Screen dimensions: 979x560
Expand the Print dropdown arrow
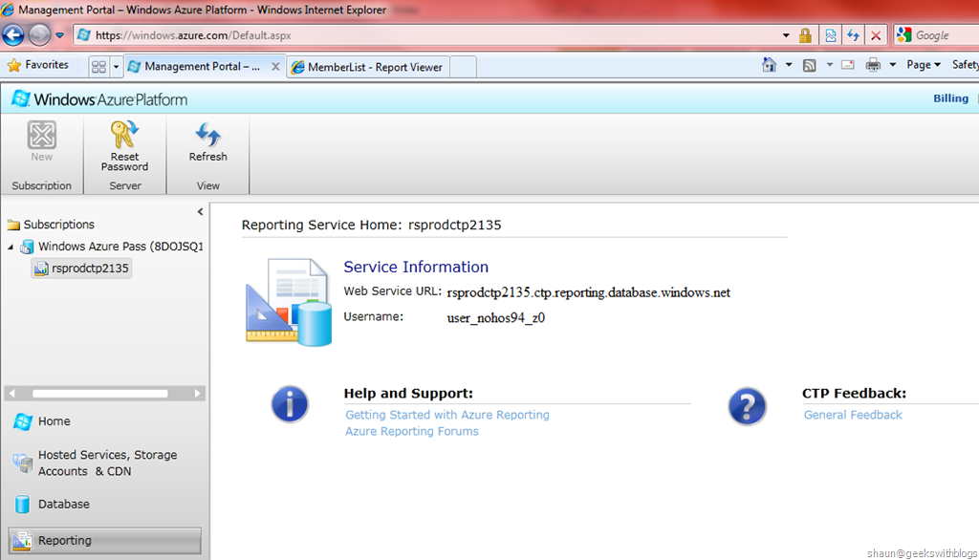[x=893, y=65]
